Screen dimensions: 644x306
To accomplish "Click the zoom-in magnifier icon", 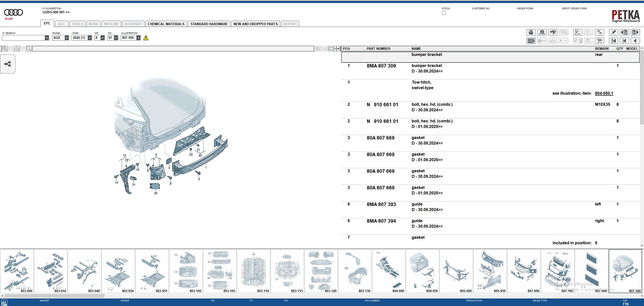I will click(5, 49).
